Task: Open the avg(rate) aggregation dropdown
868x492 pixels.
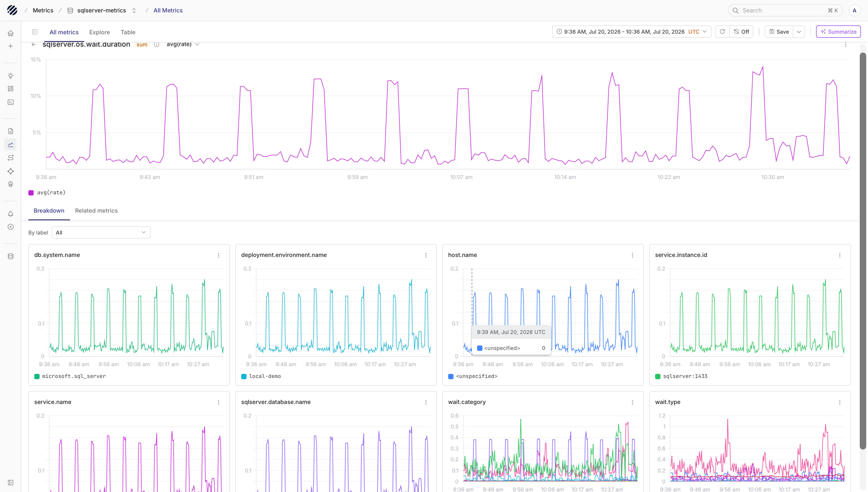Action: click(x=183, y=44)
